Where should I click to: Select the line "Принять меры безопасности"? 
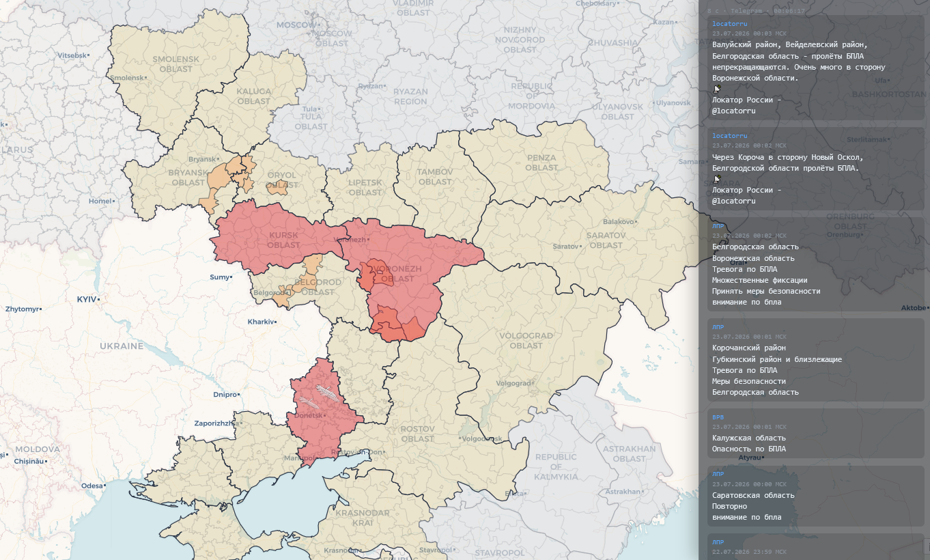766,291
